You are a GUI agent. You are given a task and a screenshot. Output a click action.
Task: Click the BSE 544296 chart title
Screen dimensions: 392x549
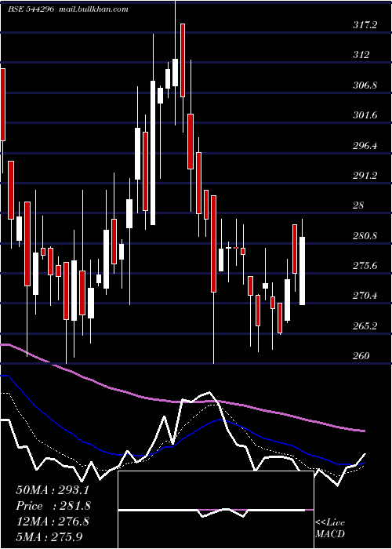(31, 9)
